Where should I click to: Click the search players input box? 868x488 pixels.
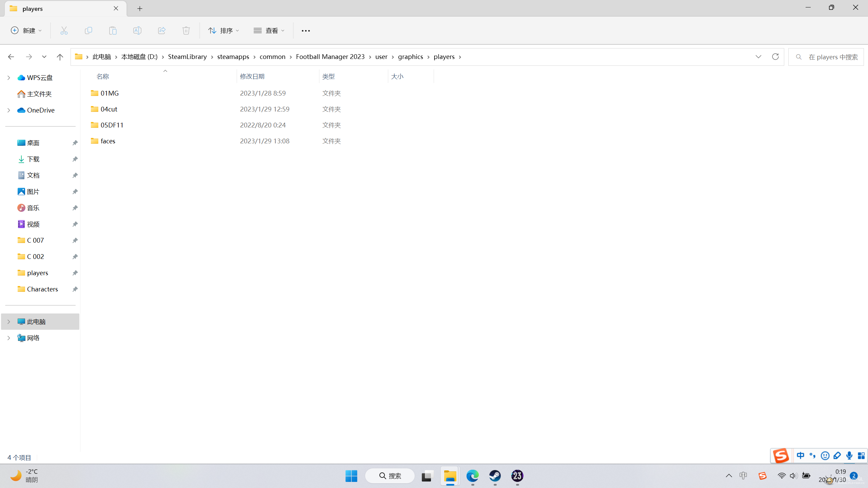click(x=826, y=57)
